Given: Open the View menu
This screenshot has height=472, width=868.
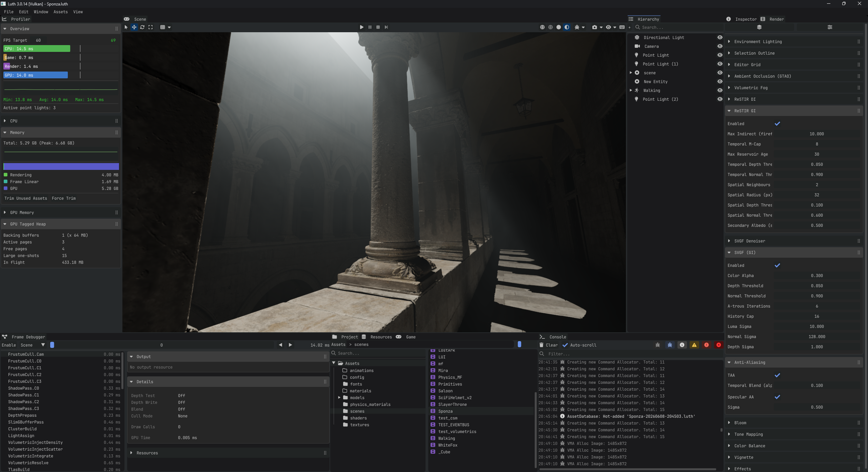Looking at the screenshot, I should tap(78, 12).
